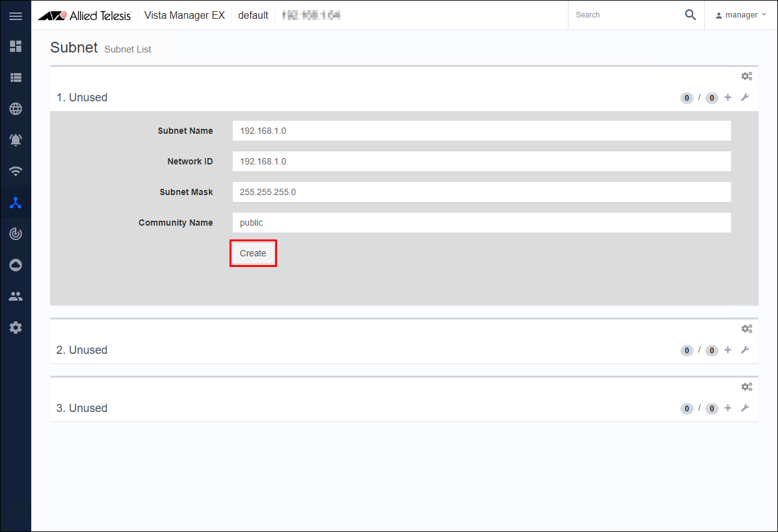
Task: Click the list view sidebar icon
Action: [16, 78]
